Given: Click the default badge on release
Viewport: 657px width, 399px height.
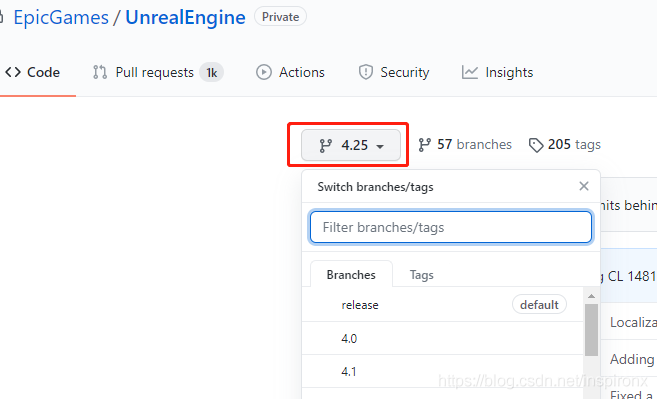Looking at the screenshot, I should [539, 305].
